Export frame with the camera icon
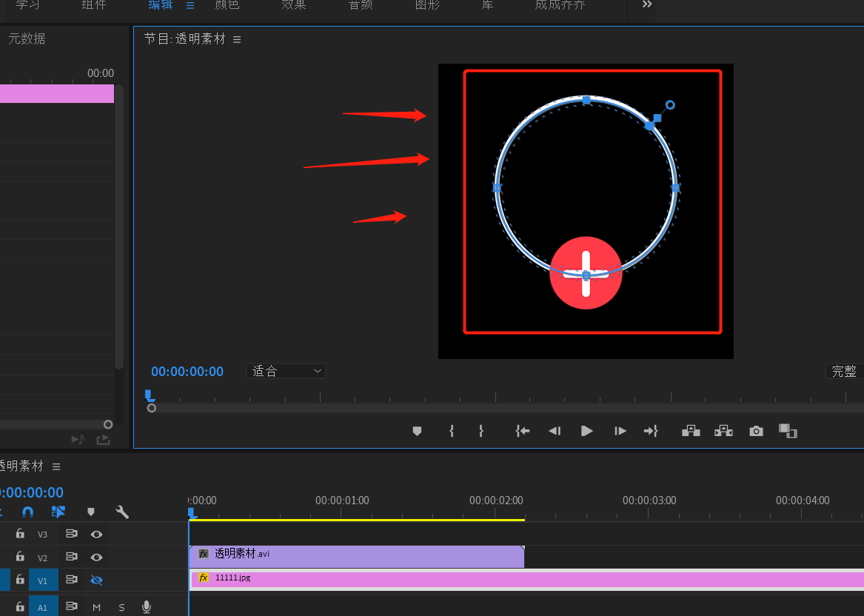 (756, 431)
